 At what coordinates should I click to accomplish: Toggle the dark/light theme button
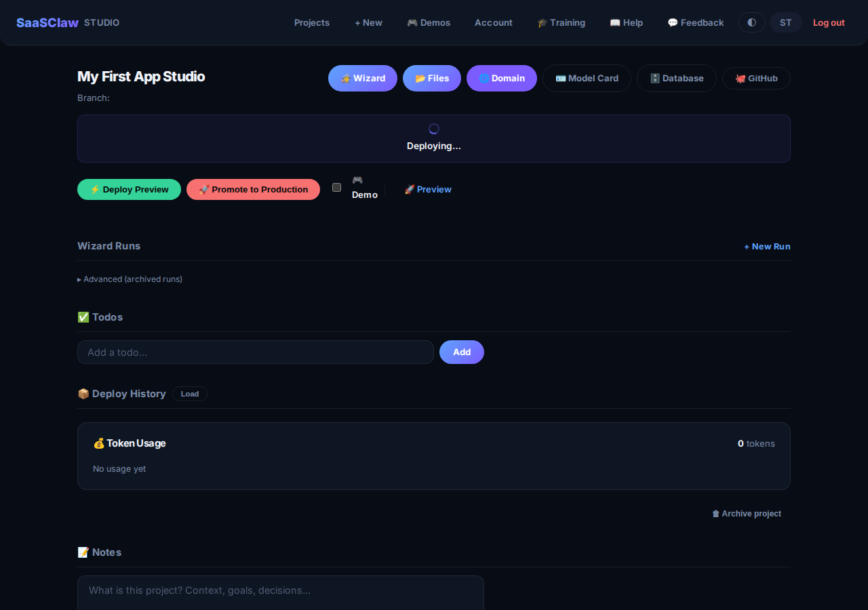751,22
